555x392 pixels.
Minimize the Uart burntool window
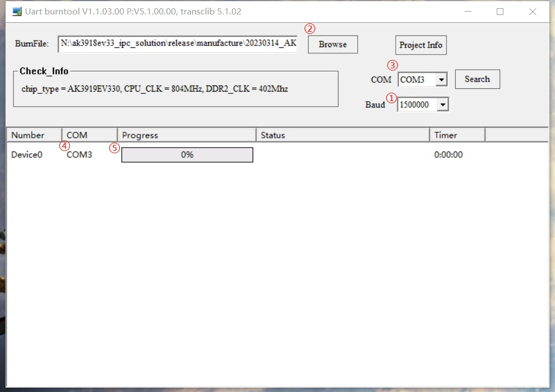[x=468, y=12]
